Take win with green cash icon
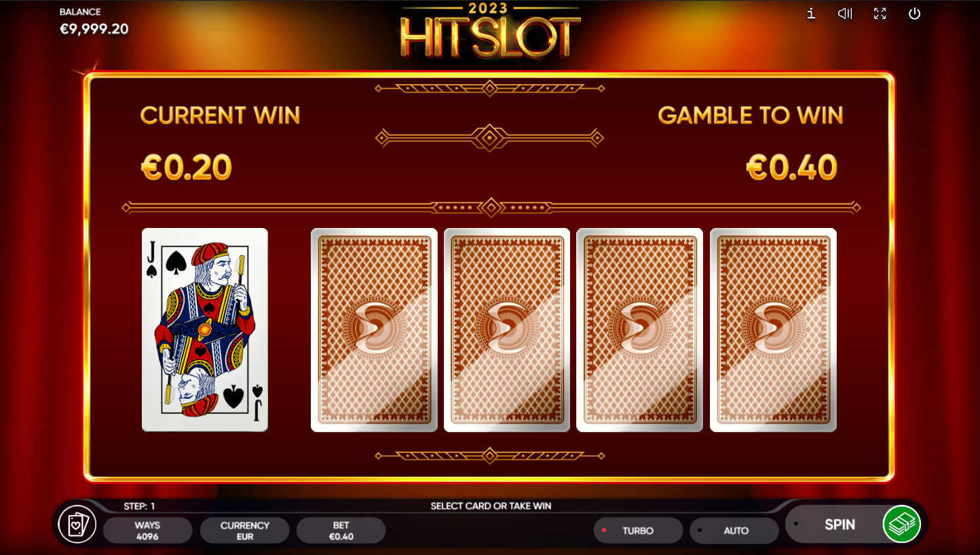 pos(901,524)
